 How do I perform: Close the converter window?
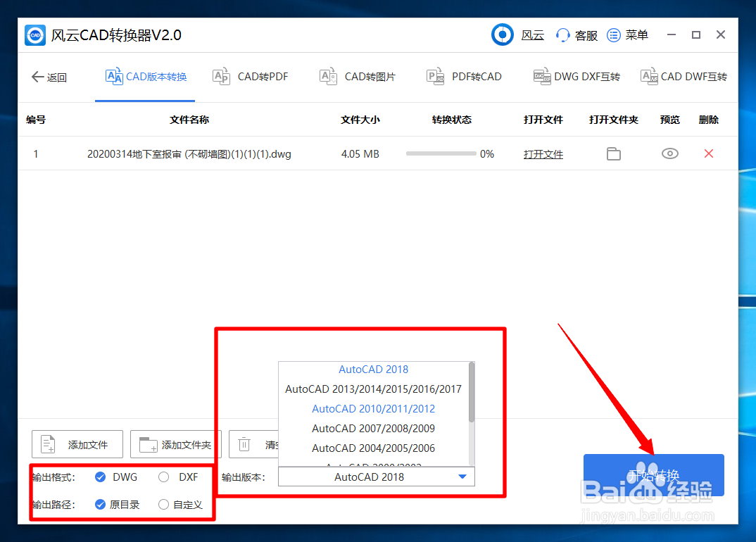point(720,34)
